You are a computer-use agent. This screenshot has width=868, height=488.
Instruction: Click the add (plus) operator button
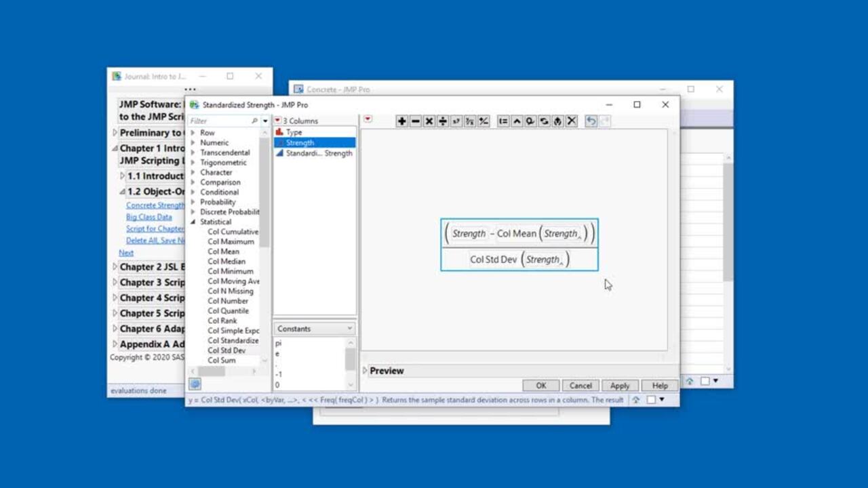[402, 121]
